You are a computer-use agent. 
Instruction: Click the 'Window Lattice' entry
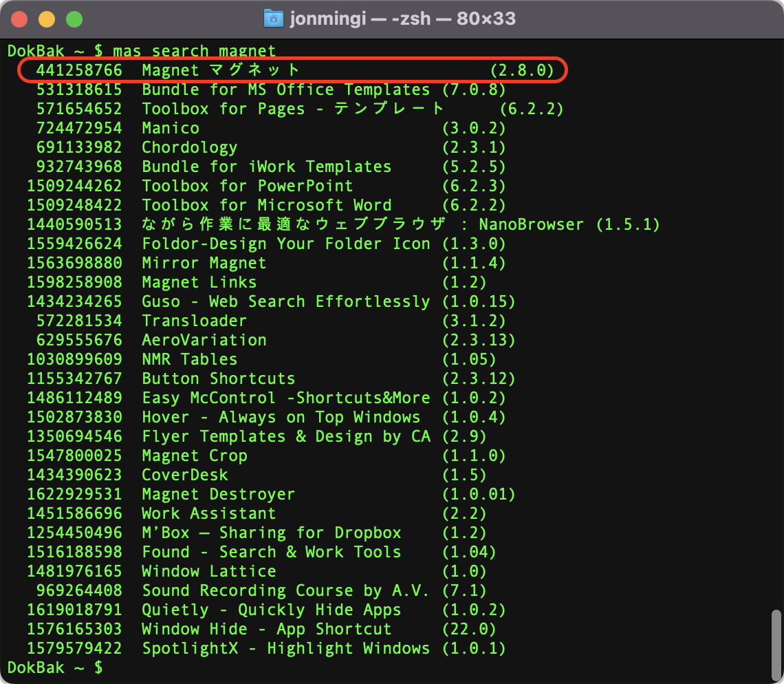[x=209, y=571]
